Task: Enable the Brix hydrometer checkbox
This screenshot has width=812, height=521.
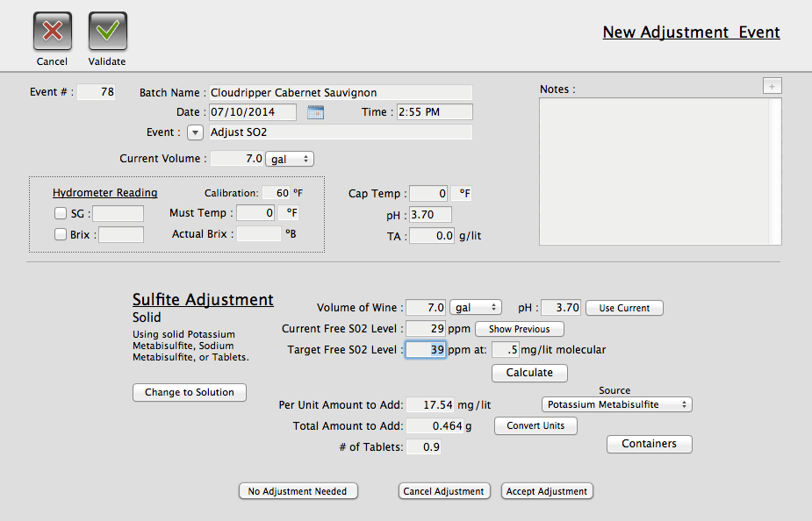Action: click(61, 234)
